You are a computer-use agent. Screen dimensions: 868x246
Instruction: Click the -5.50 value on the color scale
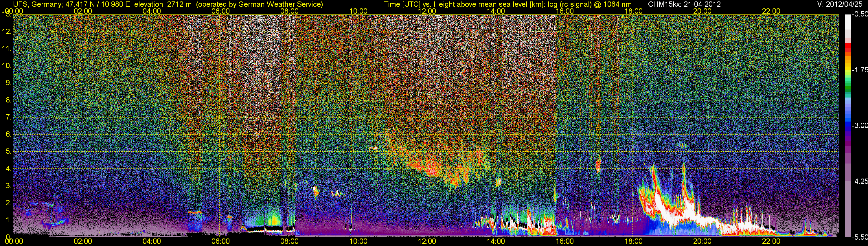coord(860,237)
